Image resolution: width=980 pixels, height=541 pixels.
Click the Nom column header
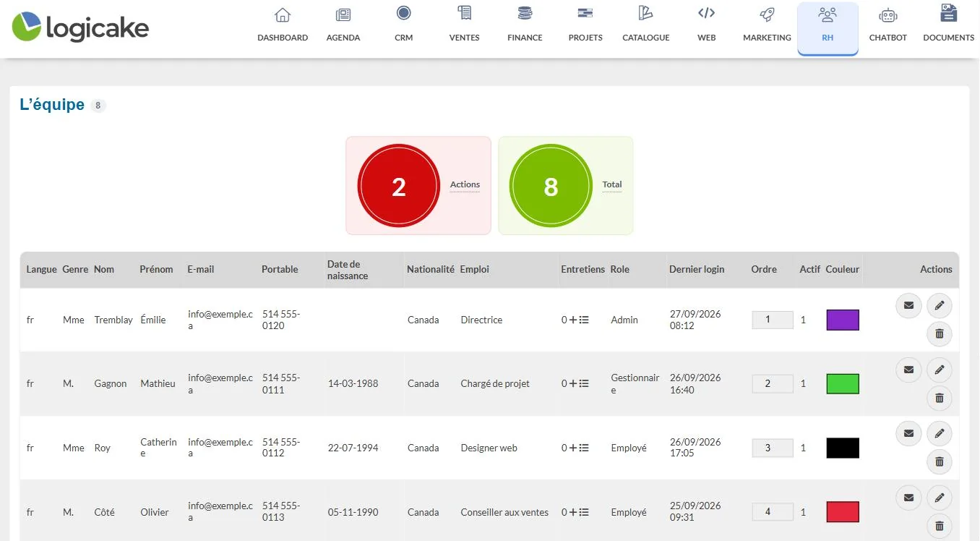click(x=104, y=269)
